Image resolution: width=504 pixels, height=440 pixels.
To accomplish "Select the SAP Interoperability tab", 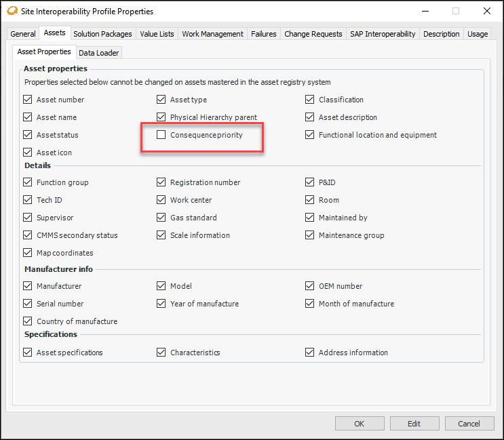I will pyautogui.click(x=383, y=34).
